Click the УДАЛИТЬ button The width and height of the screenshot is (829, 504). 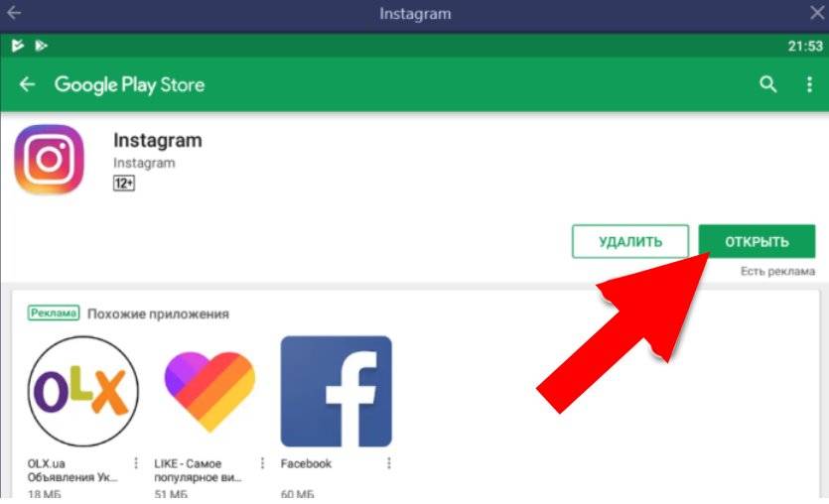click(630, 241)
